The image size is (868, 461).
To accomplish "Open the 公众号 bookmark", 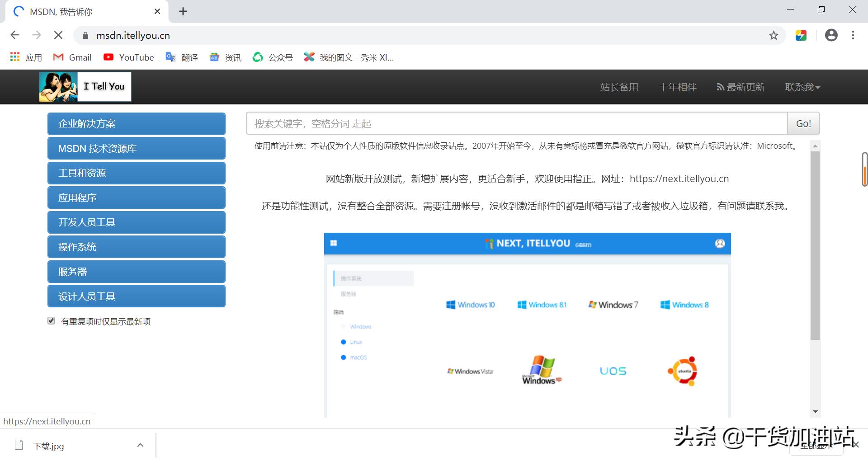I will pyautogui.click(x=272, y=57).
